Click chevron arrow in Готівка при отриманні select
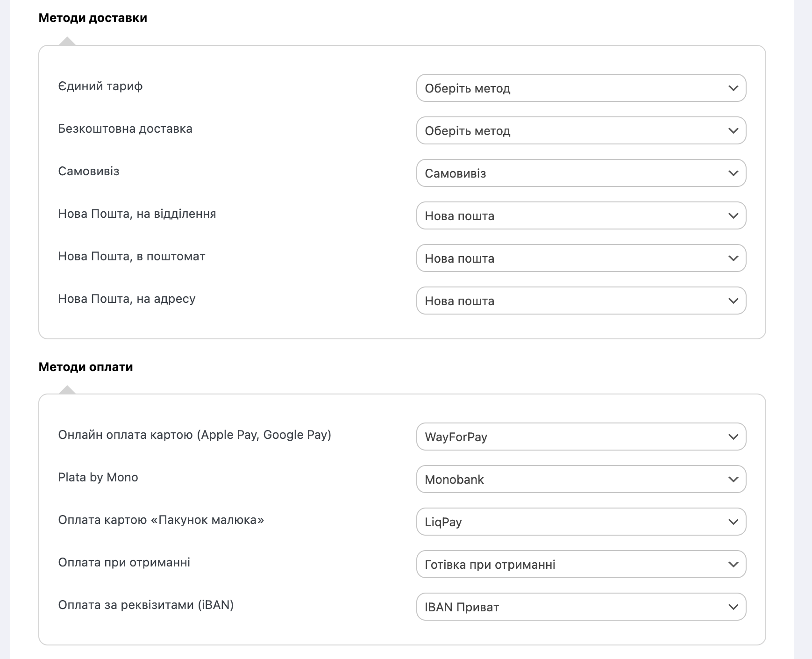This screenshot has height=659, width=812. tap(733, 564)
